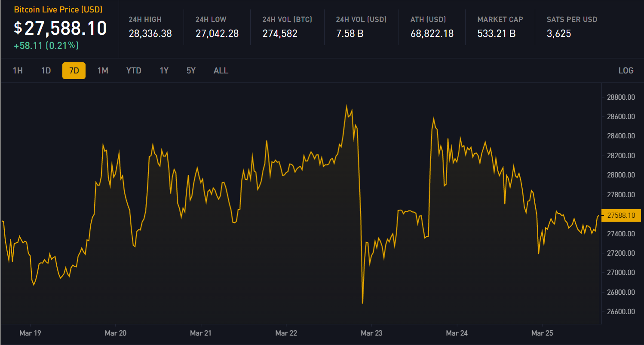
Task: Click the green +58.11 (0.21%) change
Action: coord(46,46)
